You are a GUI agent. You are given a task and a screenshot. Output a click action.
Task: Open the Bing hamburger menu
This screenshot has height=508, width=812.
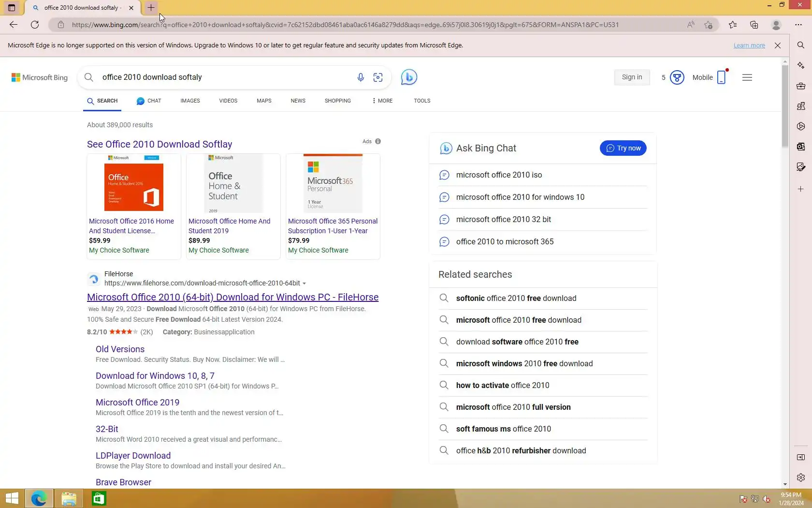(x=747, y=77)
